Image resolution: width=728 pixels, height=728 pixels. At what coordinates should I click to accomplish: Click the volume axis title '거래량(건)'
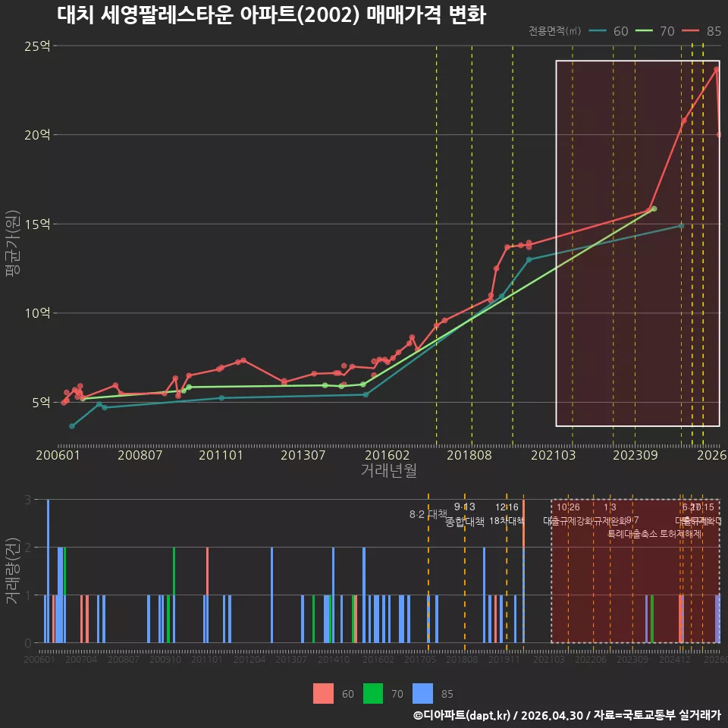point(11,570)
